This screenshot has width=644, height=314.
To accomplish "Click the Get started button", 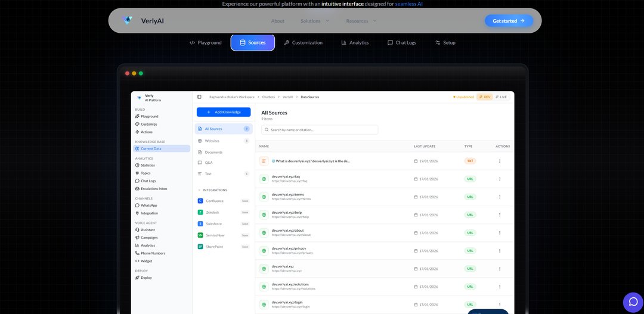I will (x=509, y=21).
